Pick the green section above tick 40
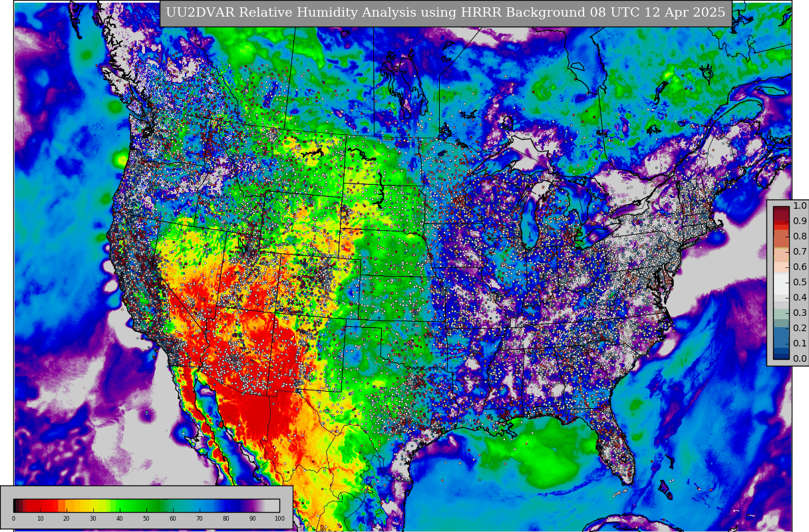 click(x=120, y=505)
